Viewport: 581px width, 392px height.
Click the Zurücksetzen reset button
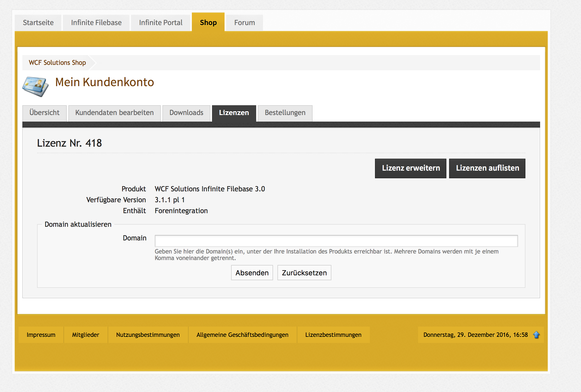coord(304,273)
